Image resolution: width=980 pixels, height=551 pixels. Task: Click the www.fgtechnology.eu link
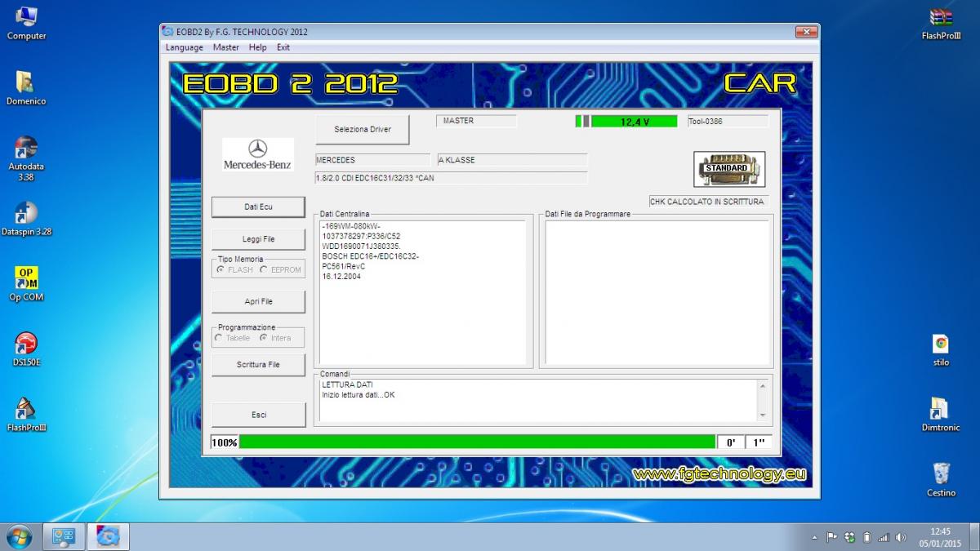[719, 474]
